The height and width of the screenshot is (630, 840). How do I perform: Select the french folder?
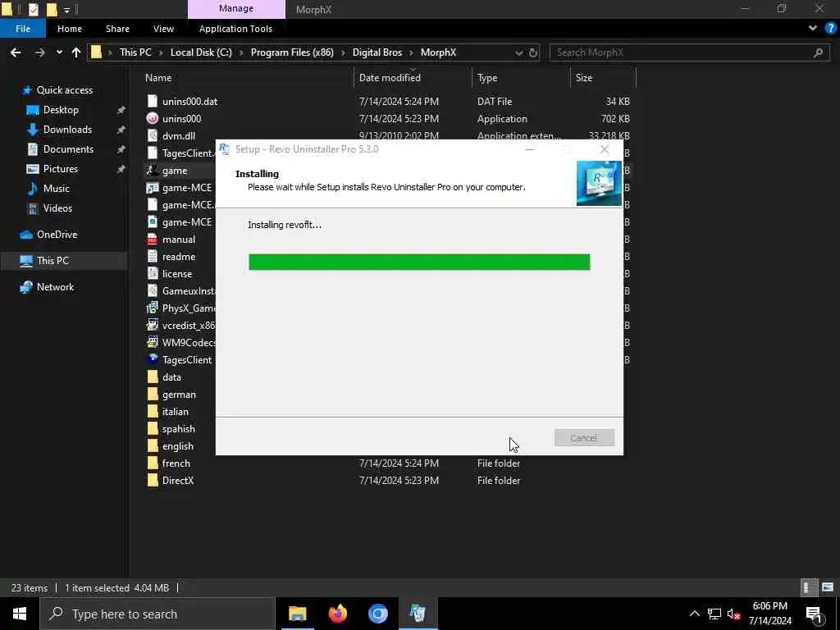(176, 463)
